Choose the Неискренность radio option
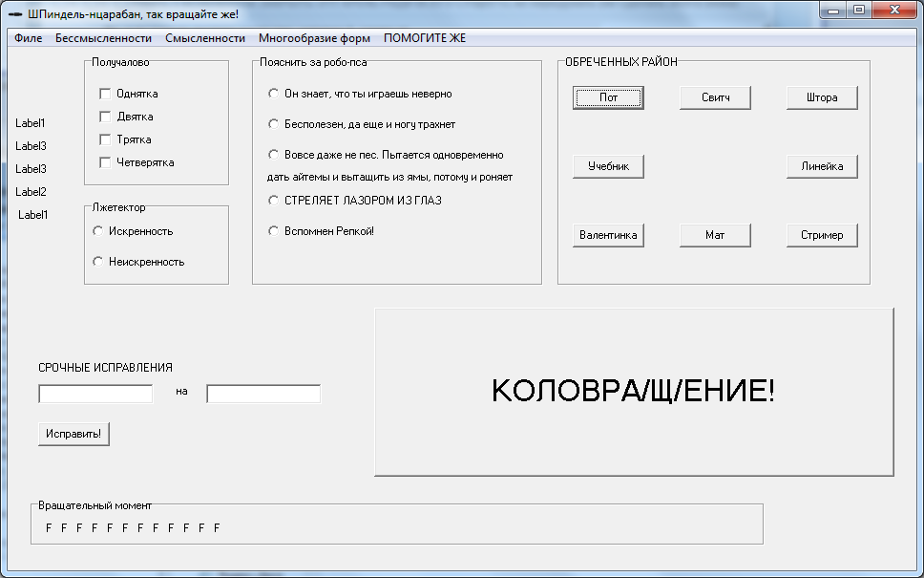This screenshot has height=578, width=924. (x=97, y=261)
